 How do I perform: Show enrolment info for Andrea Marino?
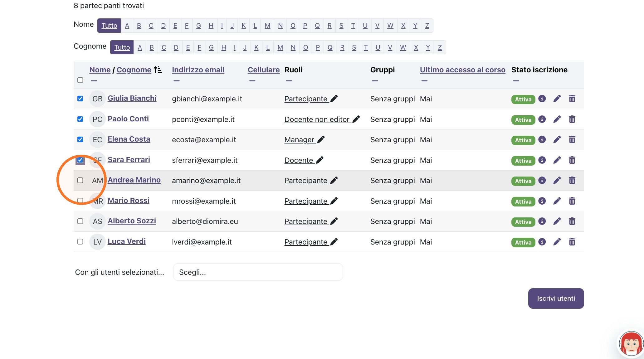(542, 180)
